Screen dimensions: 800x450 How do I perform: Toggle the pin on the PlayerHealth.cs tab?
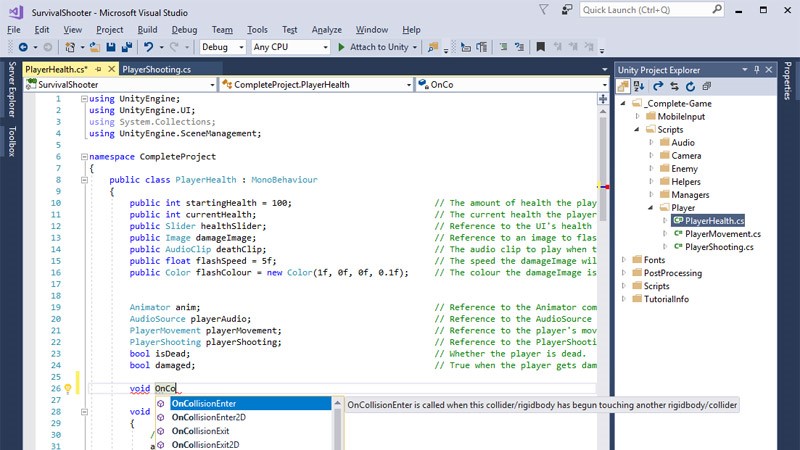click(98, 69)
